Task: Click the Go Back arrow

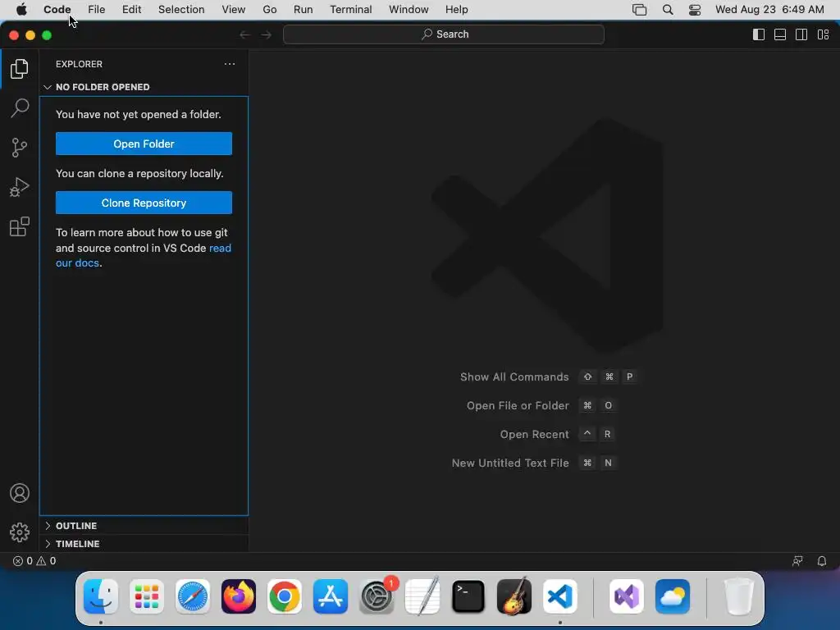Action: click(244, 34)
